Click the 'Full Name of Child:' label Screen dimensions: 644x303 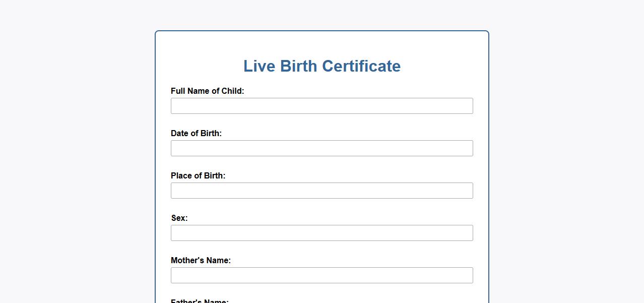pyautogui.click(x=207, y=91)
